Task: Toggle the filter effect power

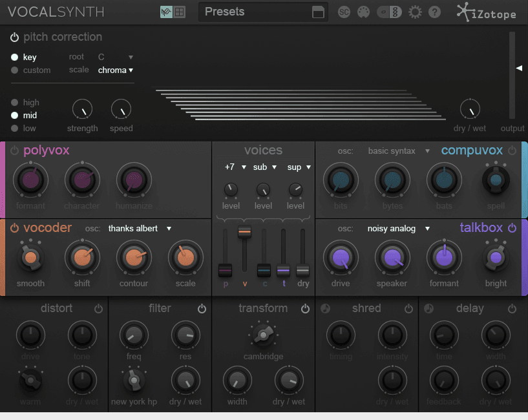Action: (202, 308)
